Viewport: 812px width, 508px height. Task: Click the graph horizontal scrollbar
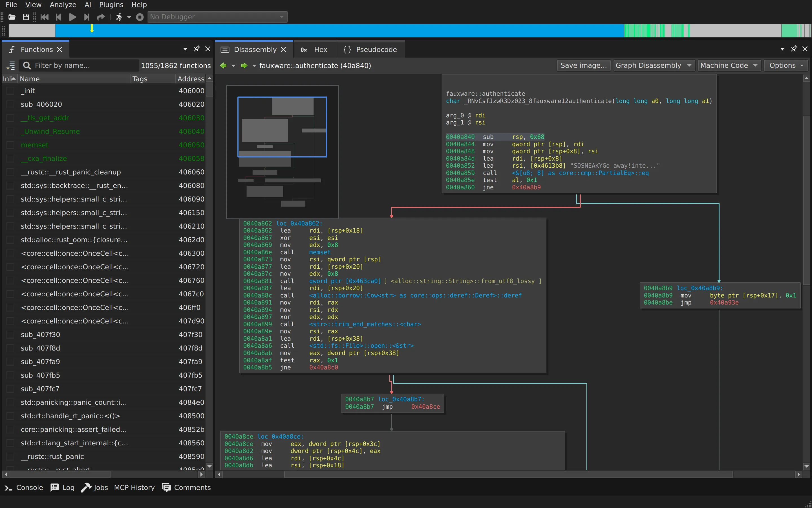click(508, 474)
